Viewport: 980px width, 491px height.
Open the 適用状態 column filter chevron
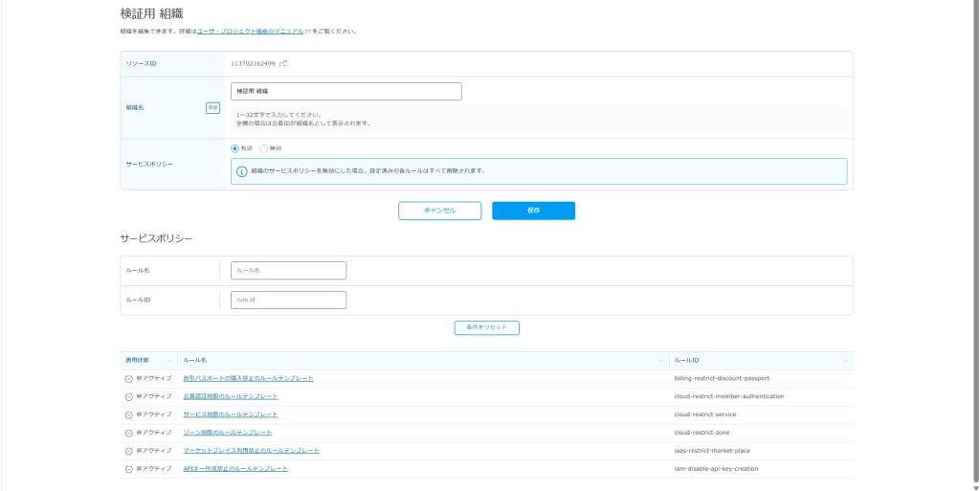169,361
